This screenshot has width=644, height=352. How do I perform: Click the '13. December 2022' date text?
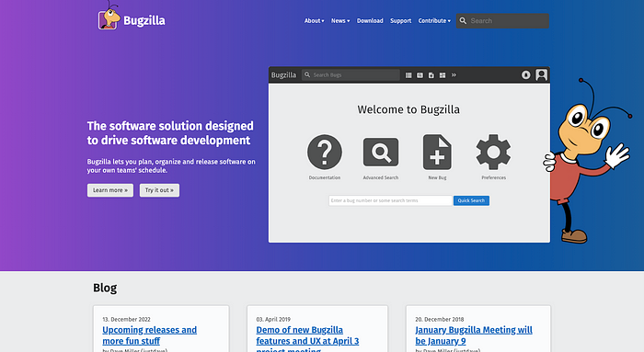point(126,319)
